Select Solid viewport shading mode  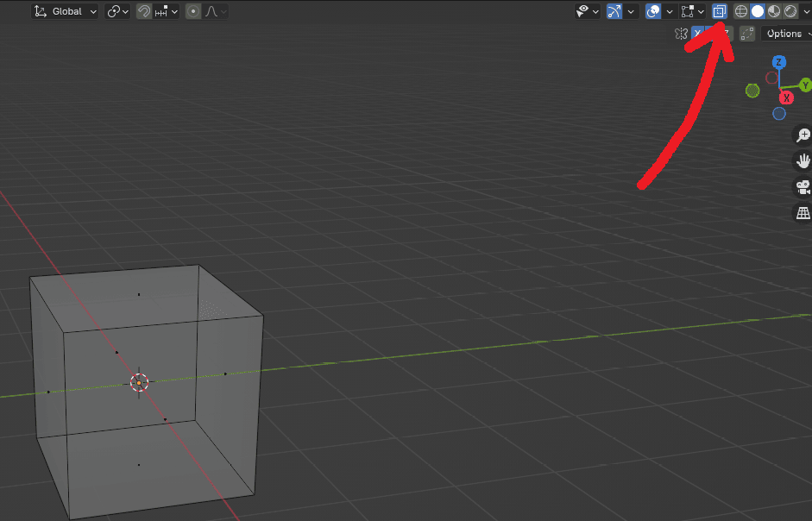pyautogui.click(x=758, y=11)
